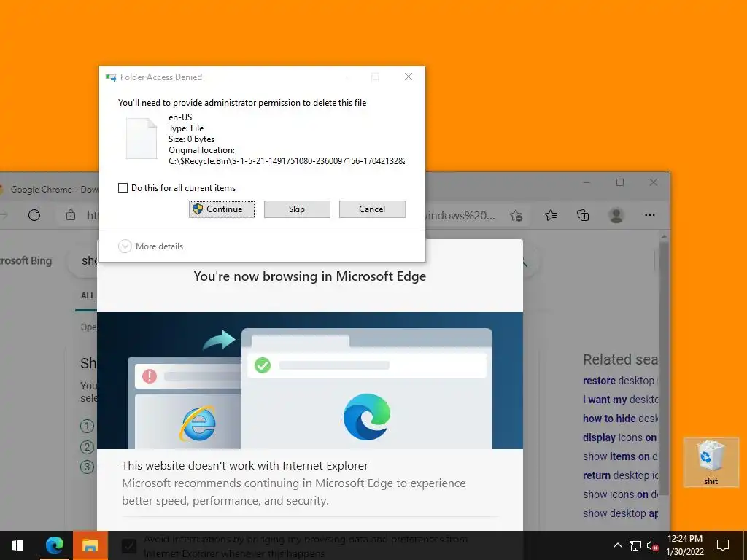
Task: Click the 'You're now browsing in Microsoft Edge' heading
Action: (x=309, y=276)
